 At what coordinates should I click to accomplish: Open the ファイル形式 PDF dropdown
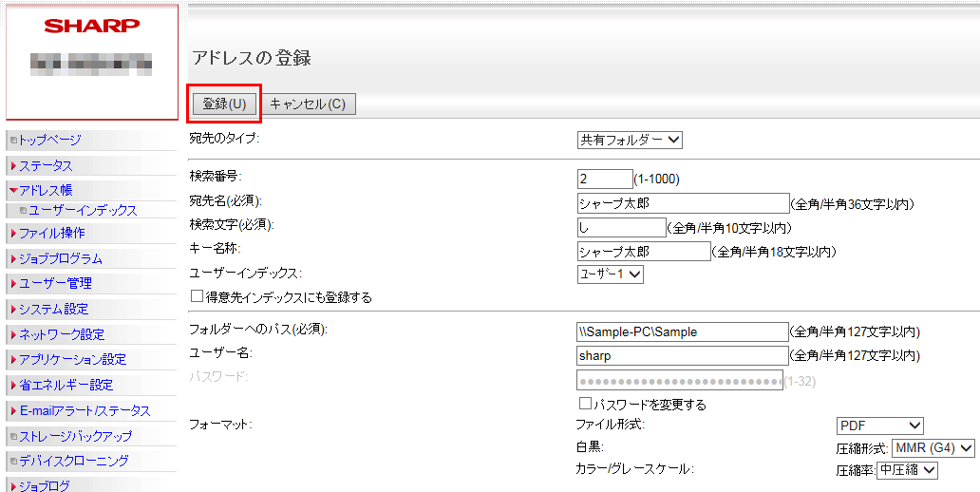click(879, 426)
